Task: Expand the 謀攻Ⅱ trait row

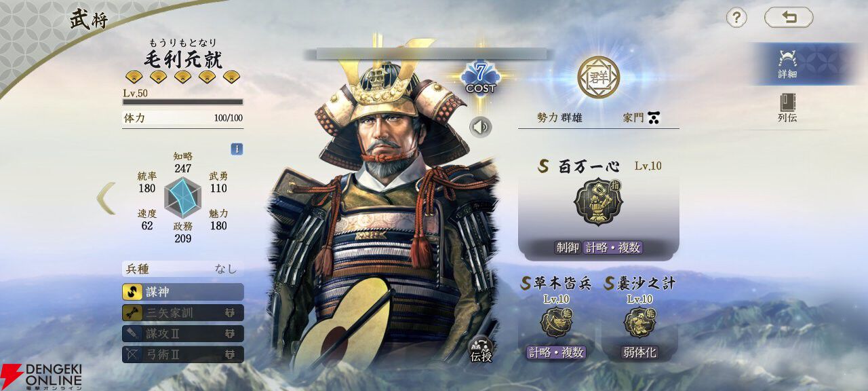Action: (183, 333)
